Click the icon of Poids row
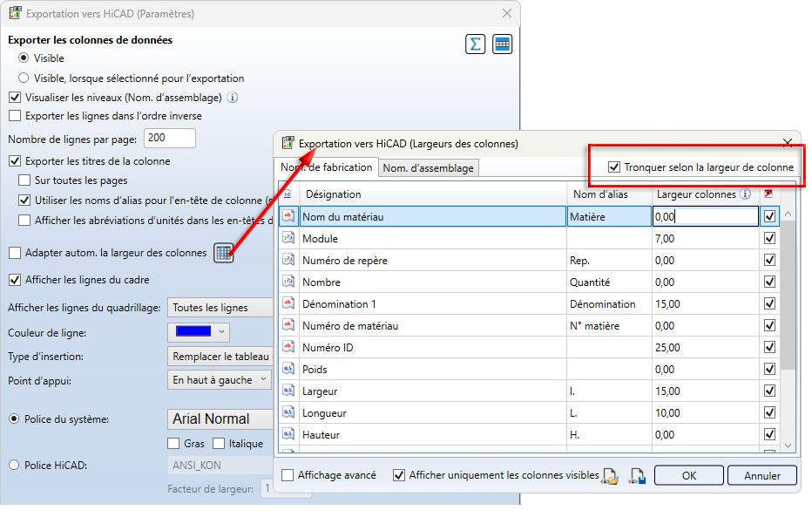Viewport: 812px width, 517px height. click(x=288, y=369)
